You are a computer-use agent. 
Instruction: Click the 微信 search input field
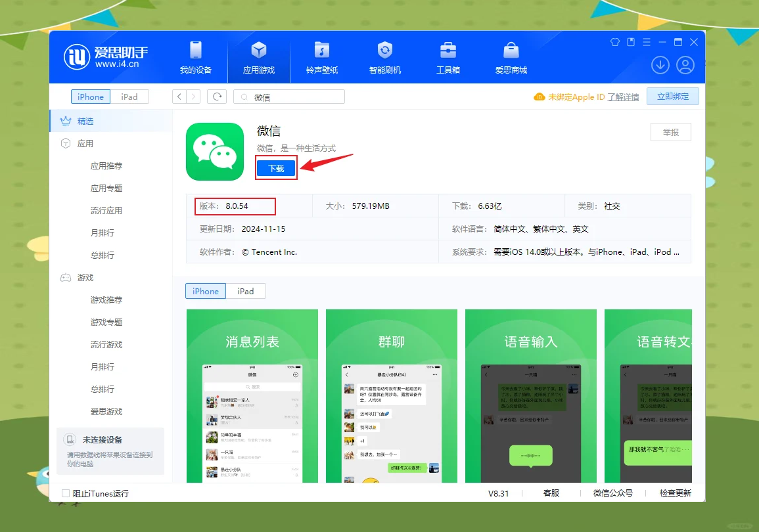pos(289,96)
